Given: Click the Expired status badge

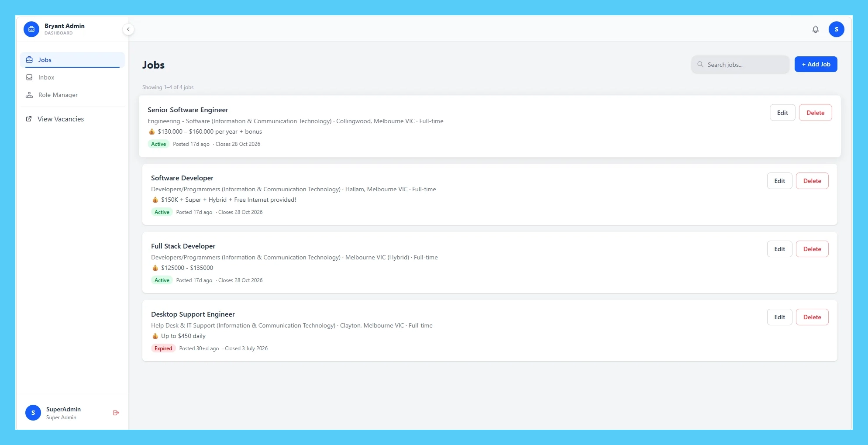Looking at the screenshot, I should point(163,348).
